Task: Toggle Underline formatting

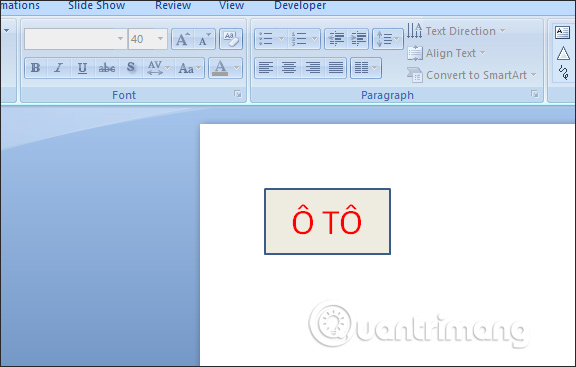Action: pos(82,68)
